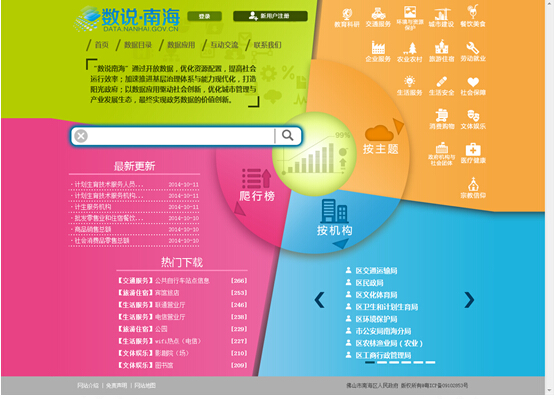
Task: Open the 劳动就业 wrench icon
Action: click(473, 48)
